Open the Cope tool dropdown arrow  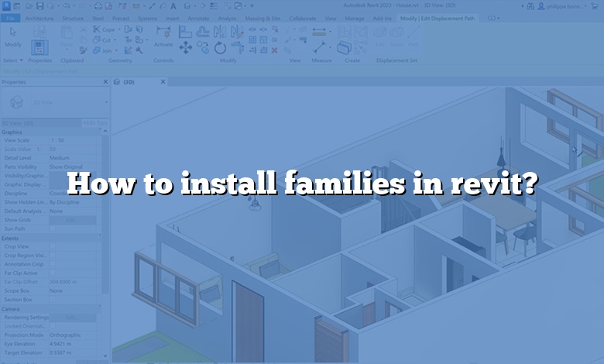click(x=119, y=29)
